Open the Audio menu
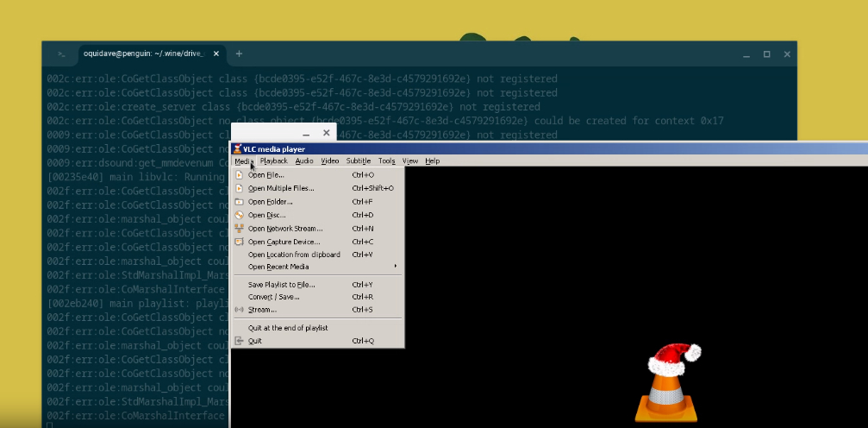Viewport: 868px width, 428px height. coord(304,160)
